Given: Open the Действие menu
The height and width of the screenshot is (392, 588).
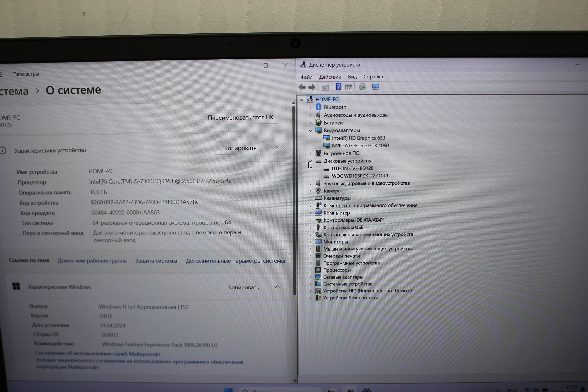Looking at the screenshot, I should click(330, 77).
